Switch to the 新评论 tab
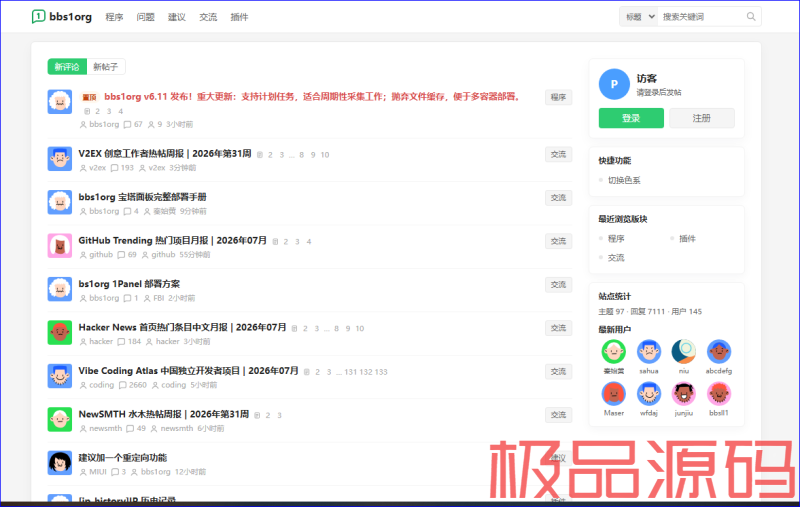 click(67, 67)
